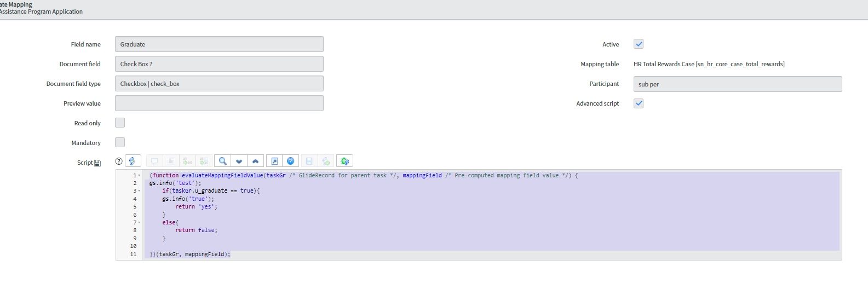
Task: Find previous match with the up arrow icon
Action: pos(255,161)
